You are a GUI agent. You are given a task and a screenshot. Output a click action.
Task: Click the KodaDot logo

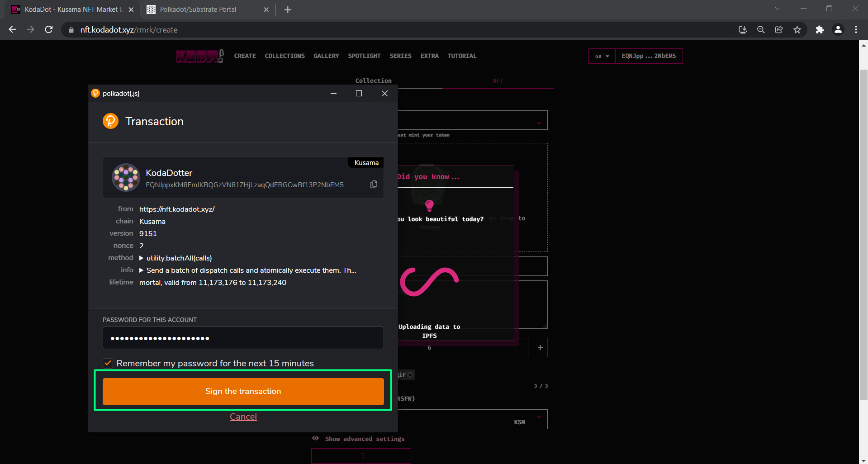pos(200,56)
